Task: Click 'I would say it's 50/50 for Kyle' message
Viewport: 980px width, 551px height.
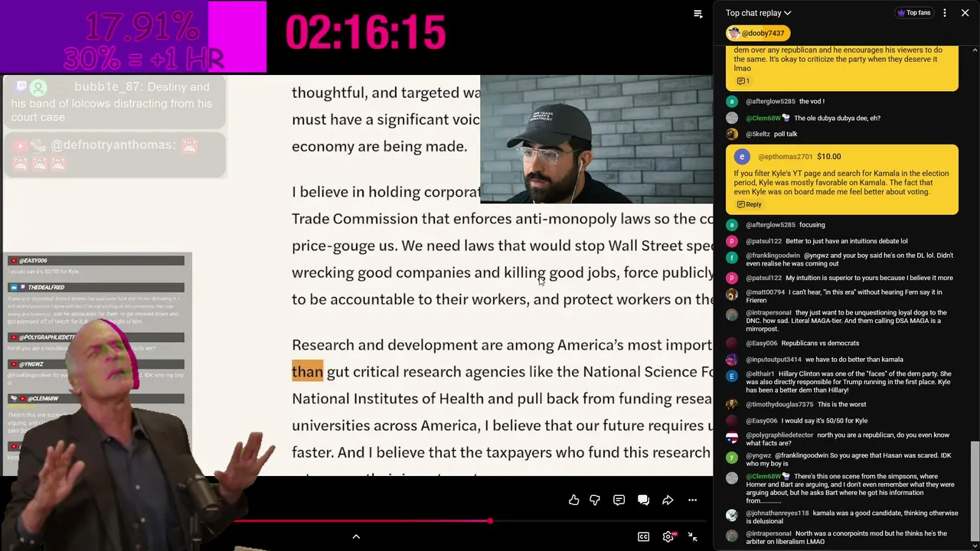Action: click(x=825, y=421)
